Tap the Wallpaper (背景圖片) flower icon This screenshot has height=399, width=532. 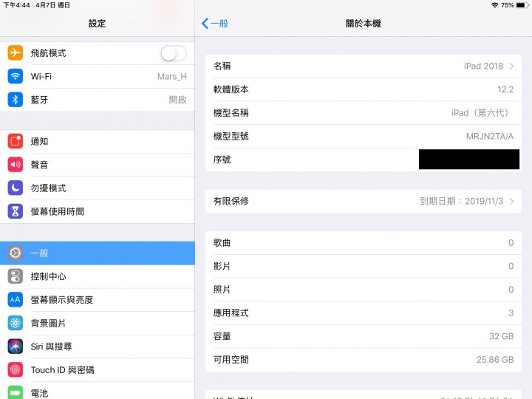(x=16, y=323)
